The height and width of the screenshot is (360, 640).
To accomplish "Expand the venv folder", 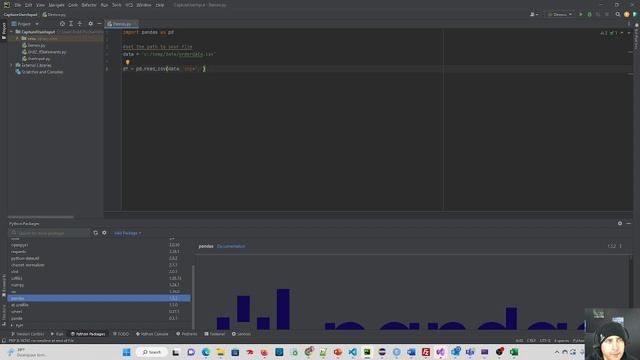I will coord(18,38).
